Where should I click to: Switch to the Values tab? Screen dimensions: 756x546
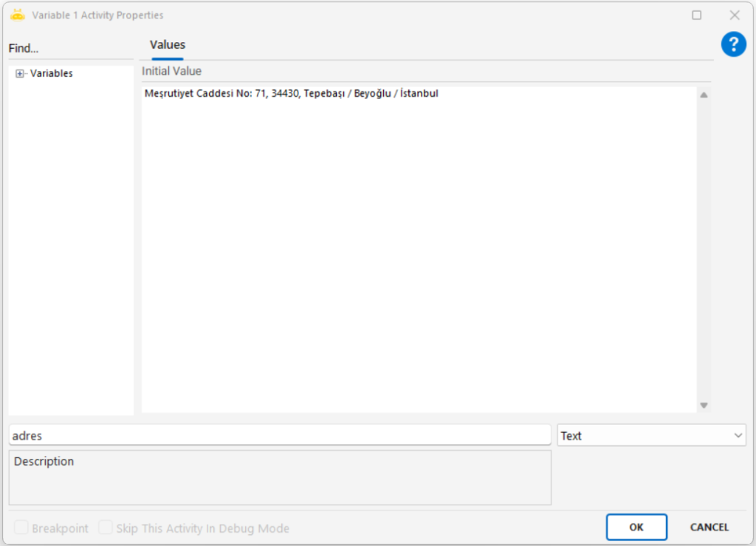[168, 45]
